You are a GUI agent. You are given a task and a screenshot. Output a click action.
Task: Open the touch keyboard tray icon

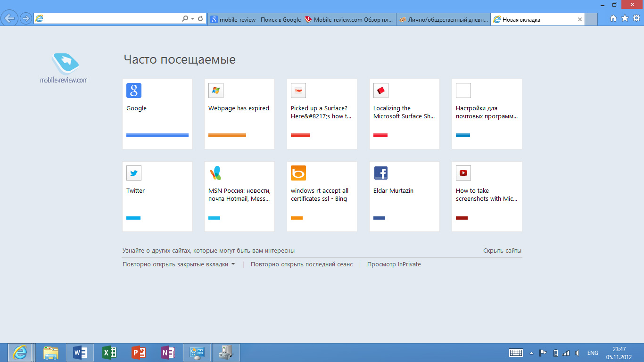coord(516,353)
